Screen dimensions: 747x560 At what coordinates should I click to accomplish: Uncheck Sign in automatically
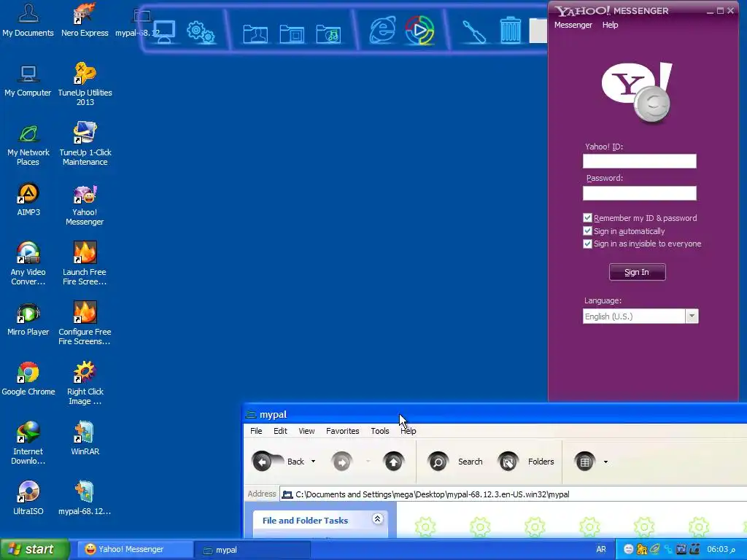587,231
